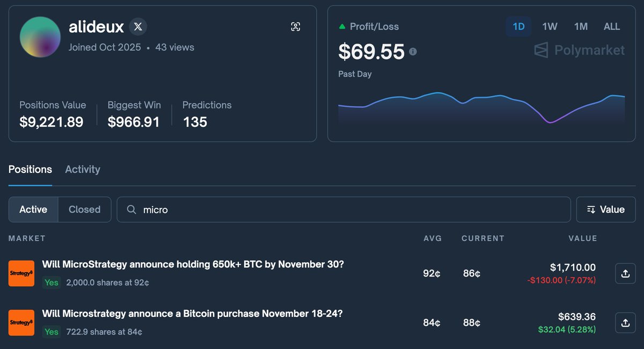Click the 92¢ average price cell

[x=431, y=273]
